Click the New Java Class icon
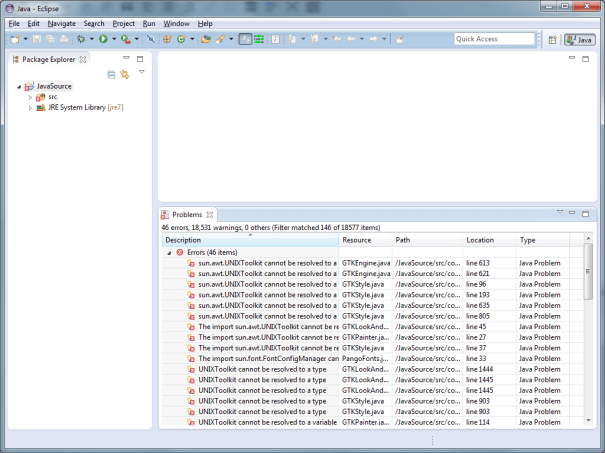This screenshot has height=453, width=605. point(181,39)
